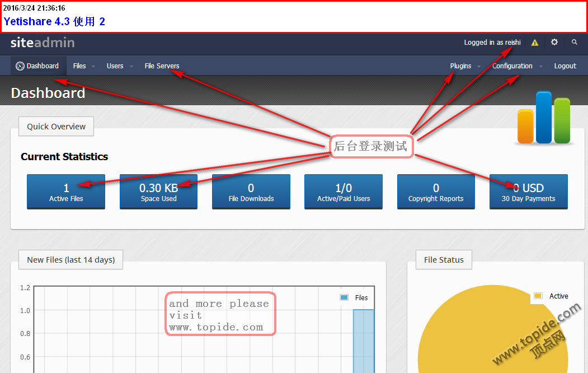Go to File Servers
This screenshot has height=373, width=588.
pyautogui.click(x=162, y=66)
